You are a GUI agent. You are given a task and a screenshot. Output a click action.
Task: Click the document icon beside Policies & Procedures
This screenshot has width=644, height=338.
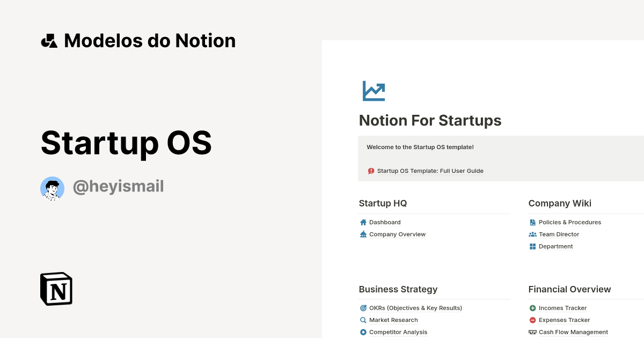tap(533, 222)
